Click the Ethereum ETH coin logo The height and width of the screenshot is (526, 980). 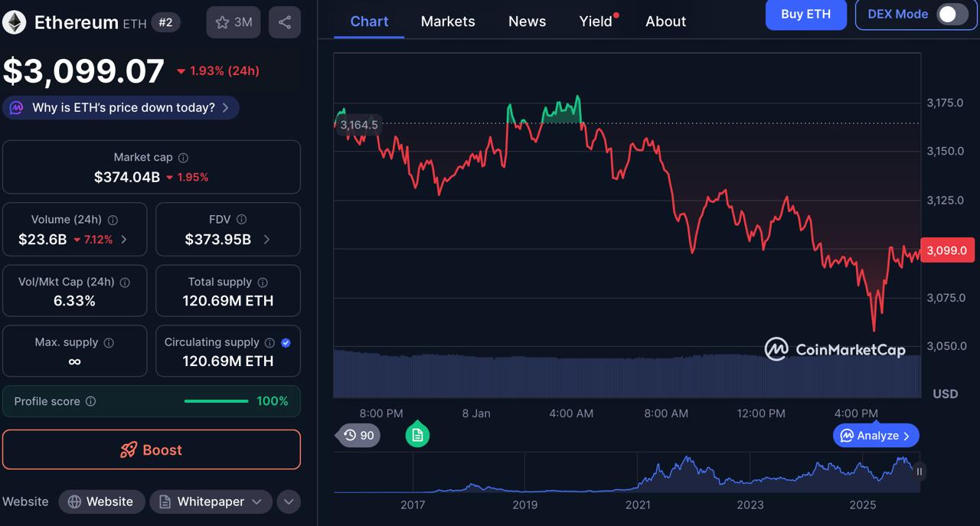13,22
